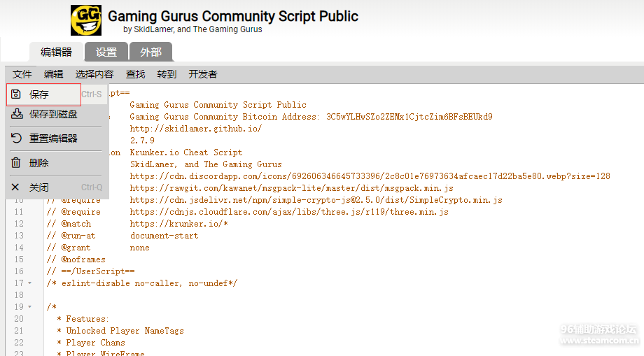Click the Reset editor (重置编辑器) arrow icon

(16, 138)
